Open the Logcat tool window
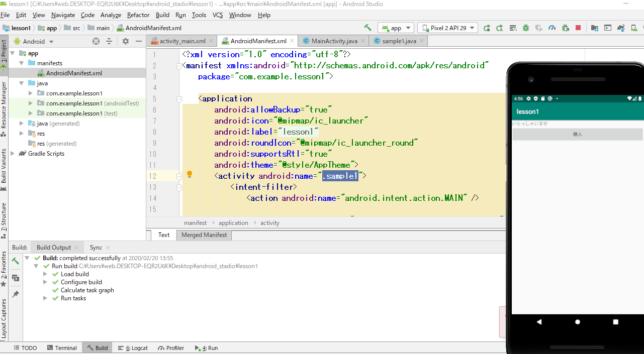The image size is (644, 354). (x=133, y=348)
